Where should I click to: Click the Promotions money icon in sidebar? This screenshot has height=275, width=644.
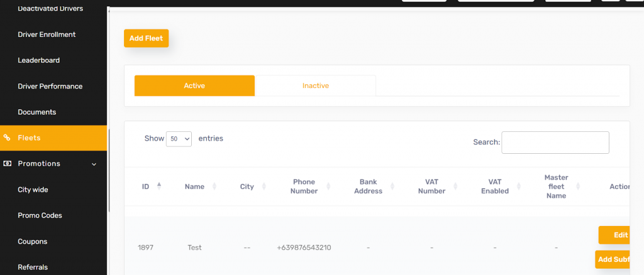coord(8,163)
